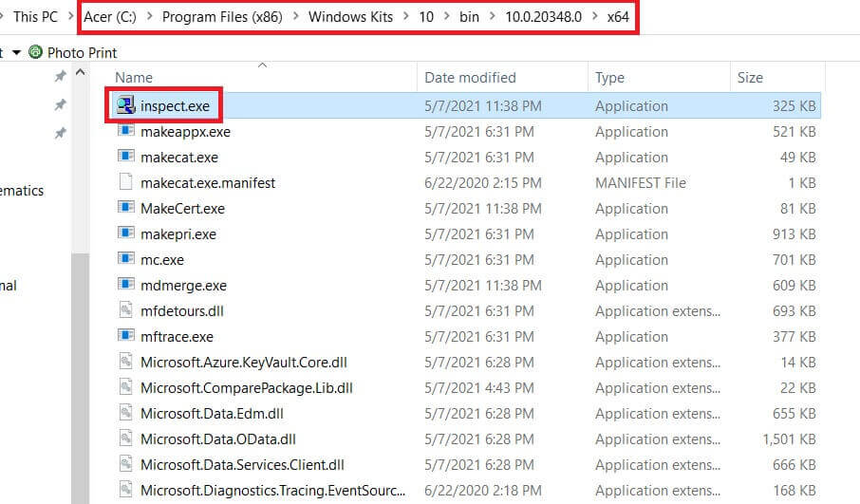Screen dimensions: 860x504
Task: Click the Photo Print printer icon
Action: (x=35, y=52)
